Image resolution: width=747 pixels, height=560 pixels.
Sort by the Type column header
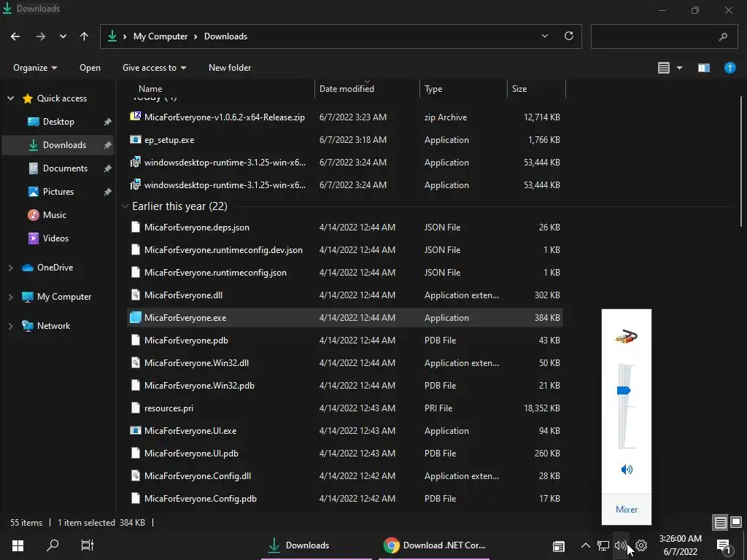(x=433, y=88)
